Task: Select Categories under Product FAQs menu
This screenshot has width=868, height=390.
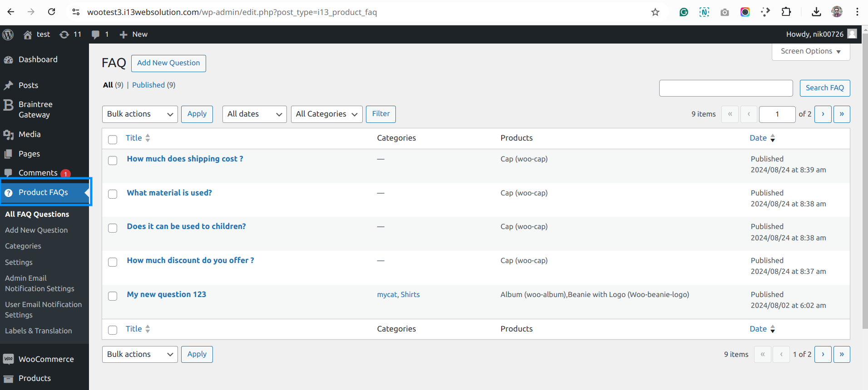Action: [23, 246]
